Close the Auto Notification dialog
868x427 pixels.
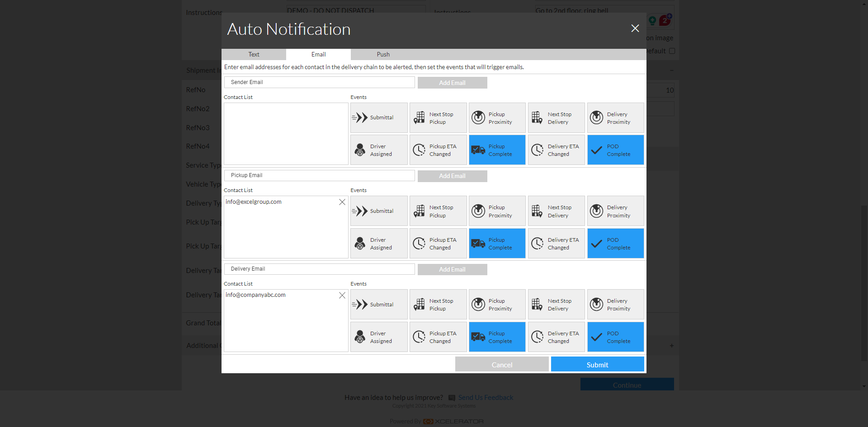click(635, 28)
